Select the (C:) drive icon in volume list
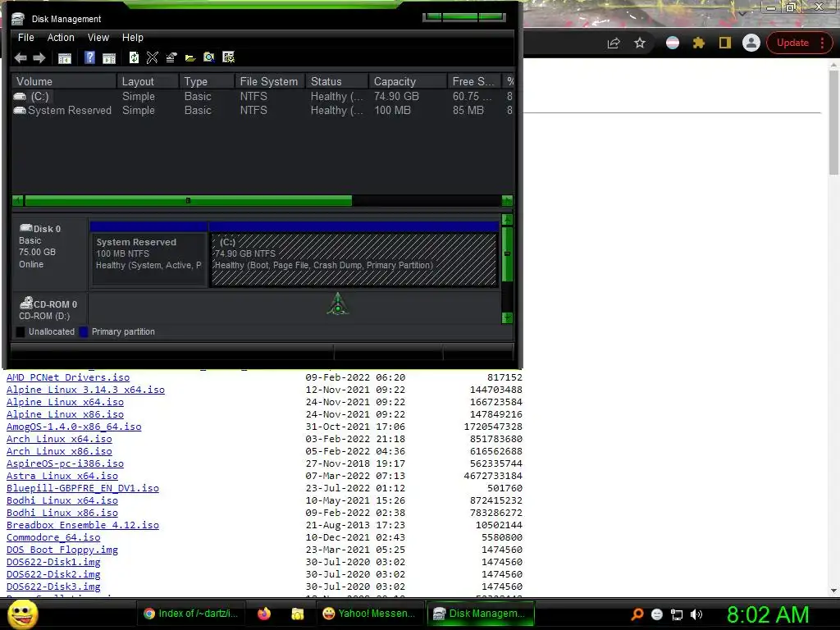Viewport: 840px width, 630px height. [x=20, y=97]
